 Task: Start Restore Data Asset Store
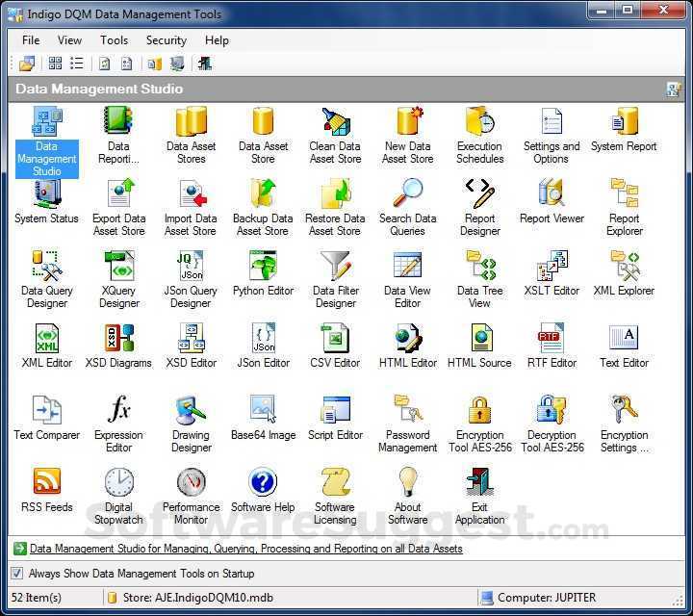(x=335, y=207)
